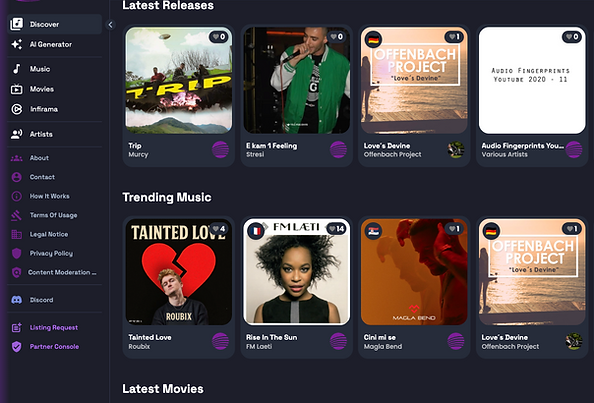Click the How It Works info icon
The height and width of the screenshot is (403, 594).
click(16, 196)
